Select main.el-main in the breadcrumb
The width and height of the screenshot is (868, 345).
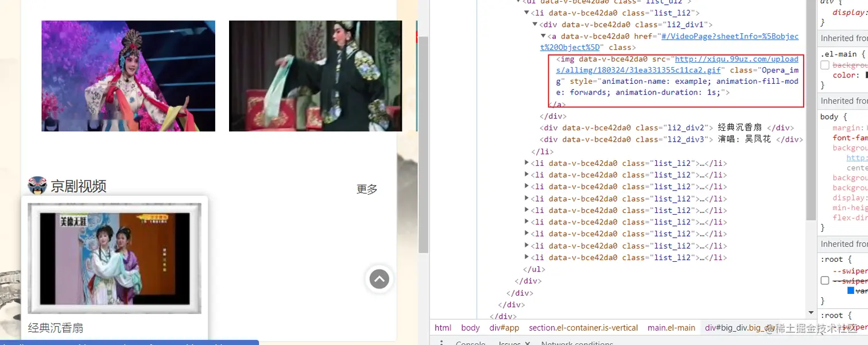671,328
